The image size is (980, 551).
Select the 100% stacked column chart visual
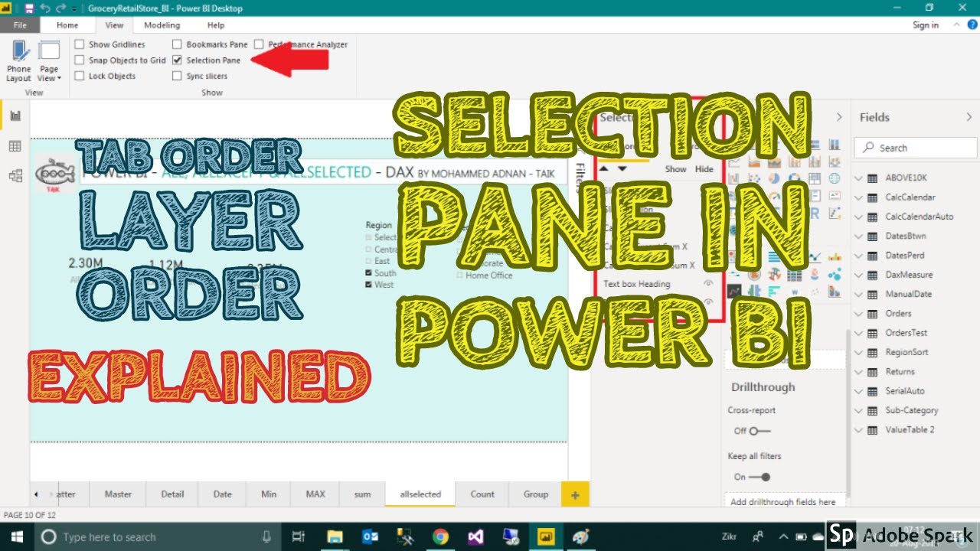pyautogui.click(x=835, y=144)
